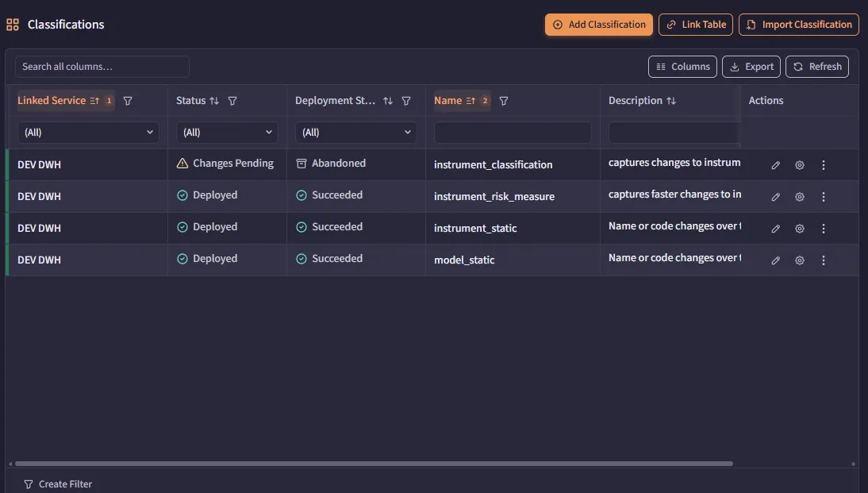This screenshot has height=493, width=868.
Task: Expand Status (All) filter dropdown
Action: tap(227, 133)
